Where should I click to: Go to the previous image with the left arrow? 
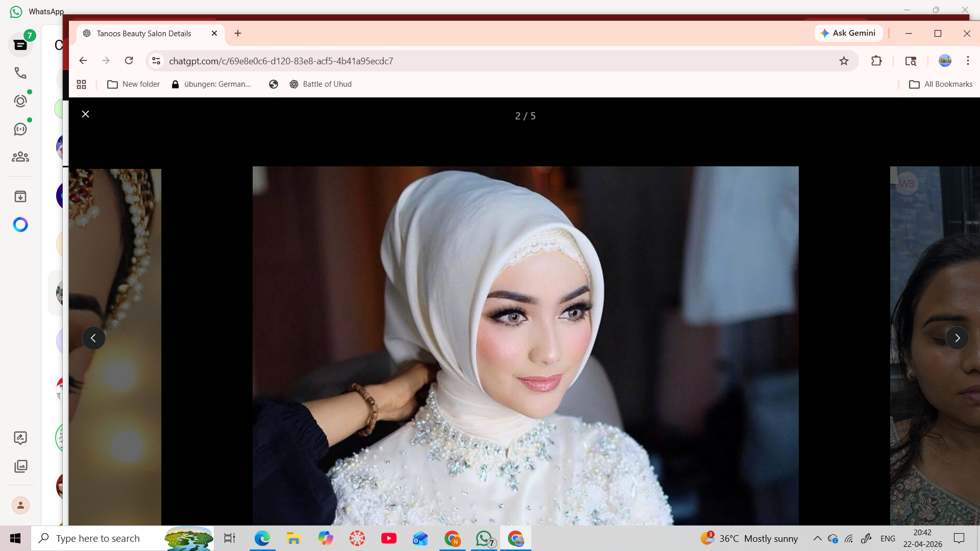[x=93, y=338]
